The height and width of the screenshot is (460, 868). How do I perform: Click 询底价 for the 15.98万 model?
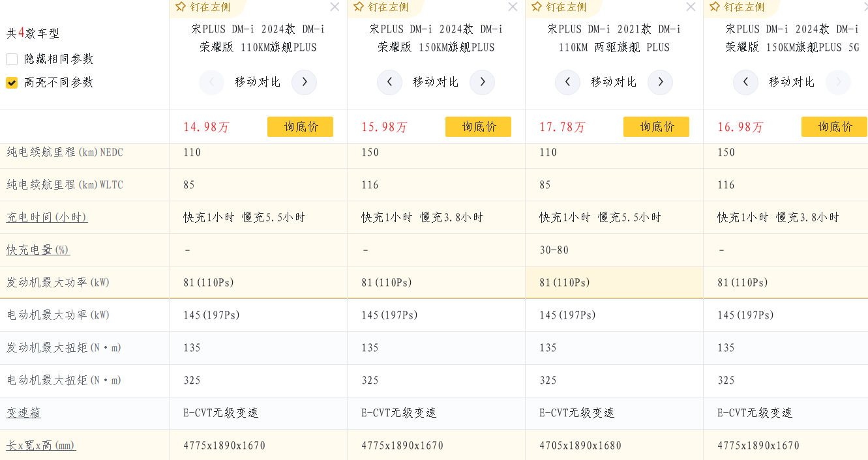pos(478,127)
